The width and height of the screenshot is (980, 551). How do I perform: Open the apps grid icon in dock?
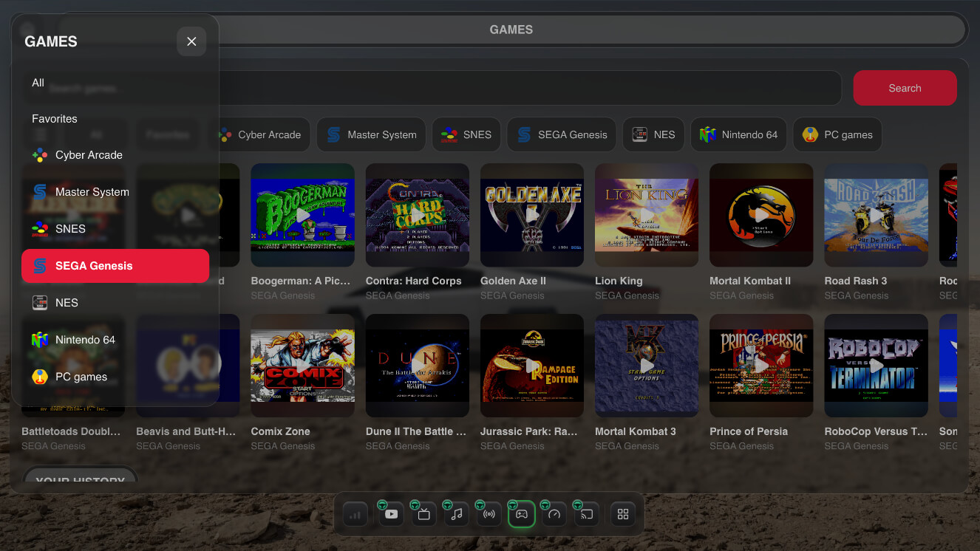click(623, 514)
